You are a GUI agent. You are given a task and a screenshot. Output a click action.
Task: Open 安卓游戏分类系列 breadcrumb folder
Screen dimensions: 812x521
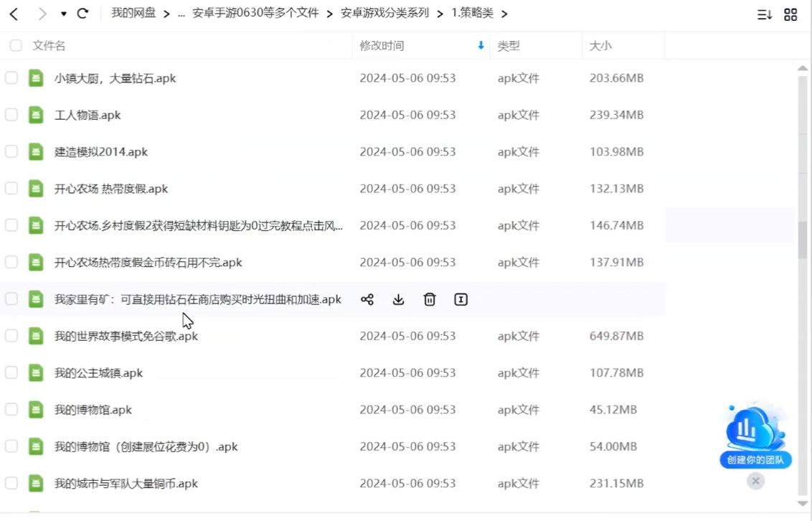pyautogui.click(x=384, y=14)
